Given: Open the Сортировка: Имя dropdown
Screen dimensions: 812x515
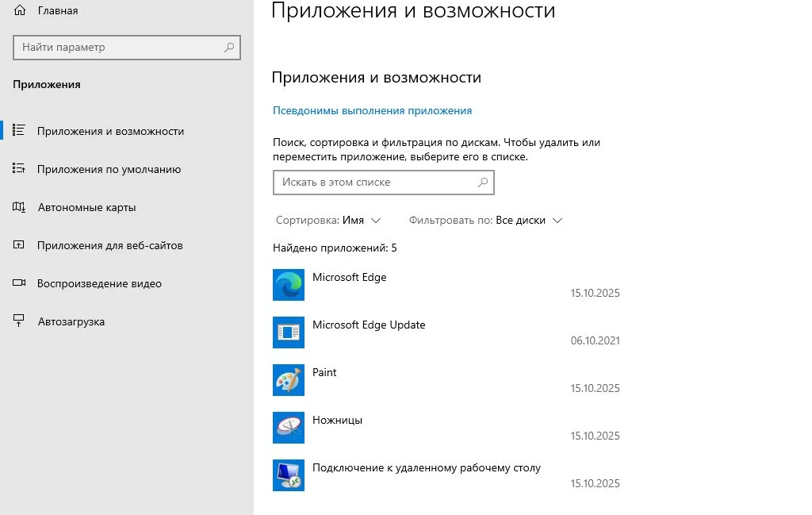Looking at the screenshot, I should 328,221.
